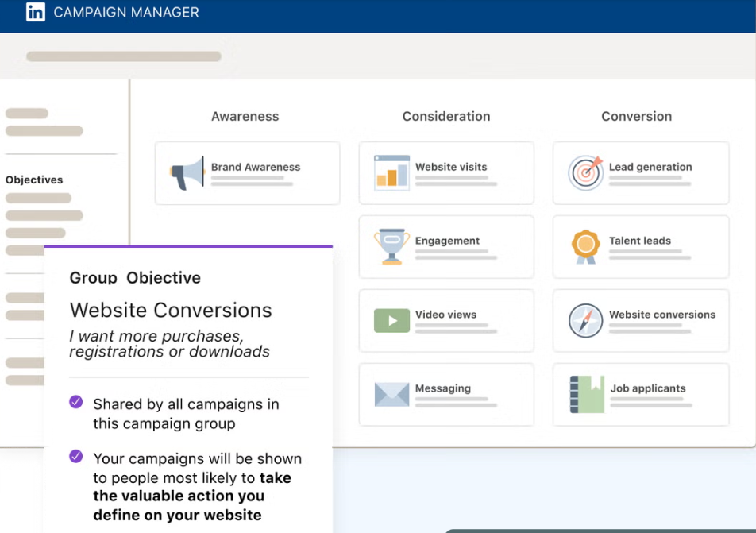Click the Conversion column heading

(x=636, y=116)
